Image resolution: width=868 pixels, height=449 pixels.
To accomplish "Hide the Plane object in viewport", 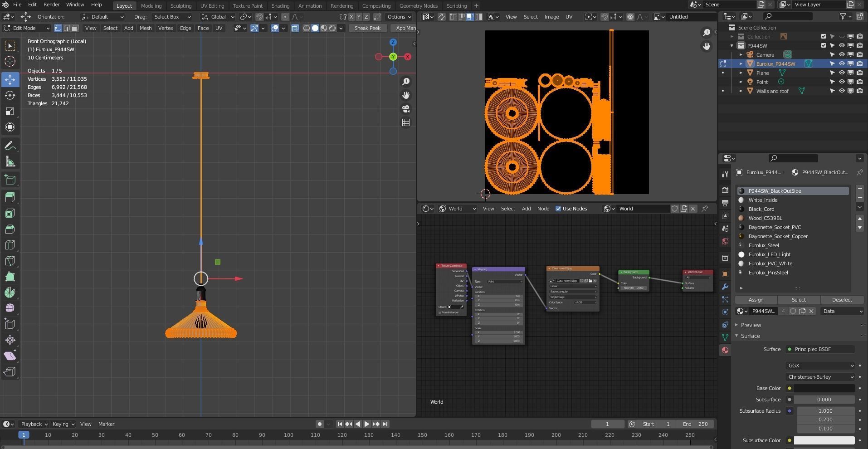I will (842, 73).
